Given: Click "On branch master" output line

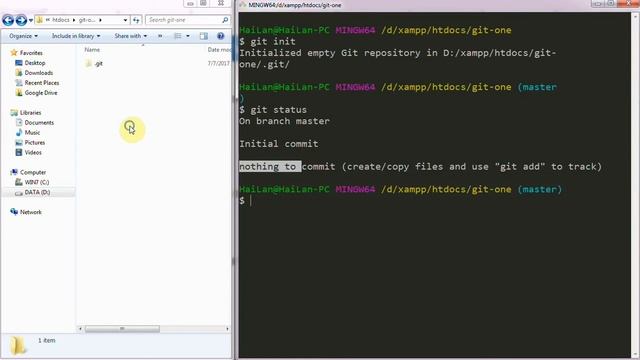Looking at the screenshot, I should [284, 121].
